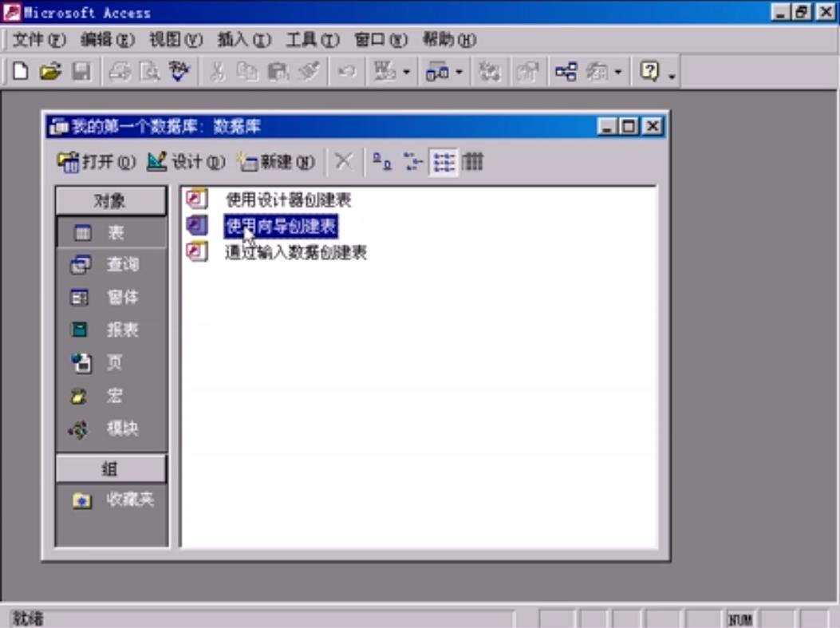Click the Undo icon
Viewport: 840px width, 628px height.
348,70
